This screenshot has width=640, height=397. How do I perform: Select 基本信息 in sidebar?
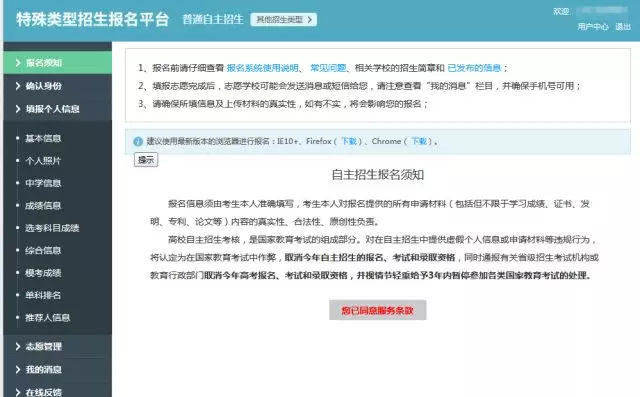pos(43,138)
